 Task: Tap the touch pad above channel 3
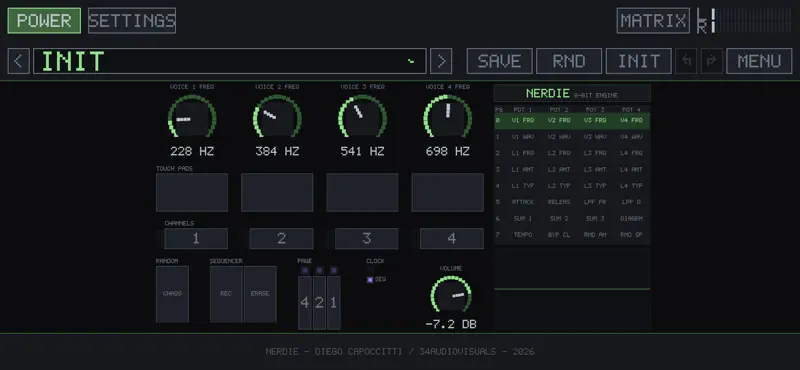(x=362, y=192)
